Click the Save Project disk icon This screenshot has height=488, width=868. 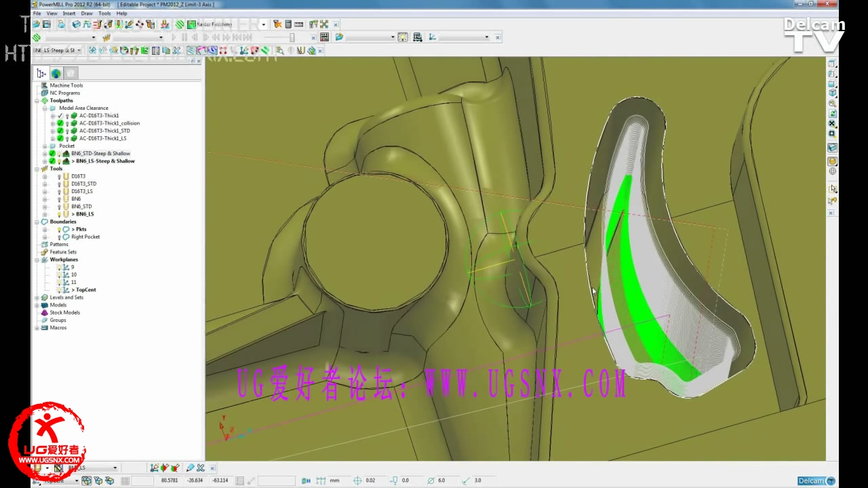tap(47, 24)
